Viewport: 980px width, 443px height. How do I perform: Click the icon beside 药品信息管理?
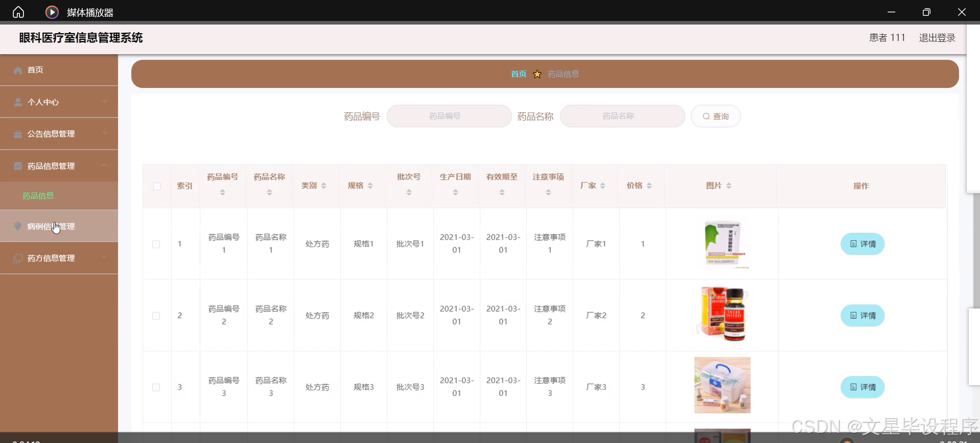click(x=18, y=166)
